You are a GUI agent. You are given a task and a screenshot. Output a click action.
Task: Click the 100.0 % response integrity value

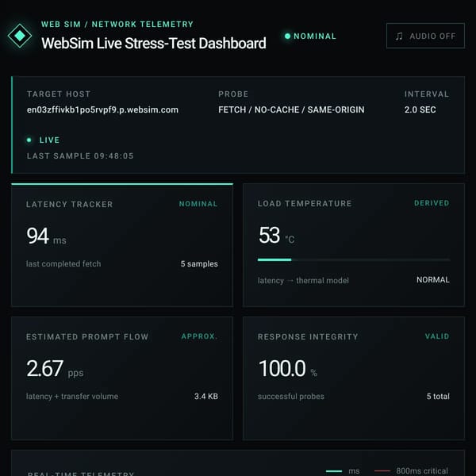tap(288, 369)
